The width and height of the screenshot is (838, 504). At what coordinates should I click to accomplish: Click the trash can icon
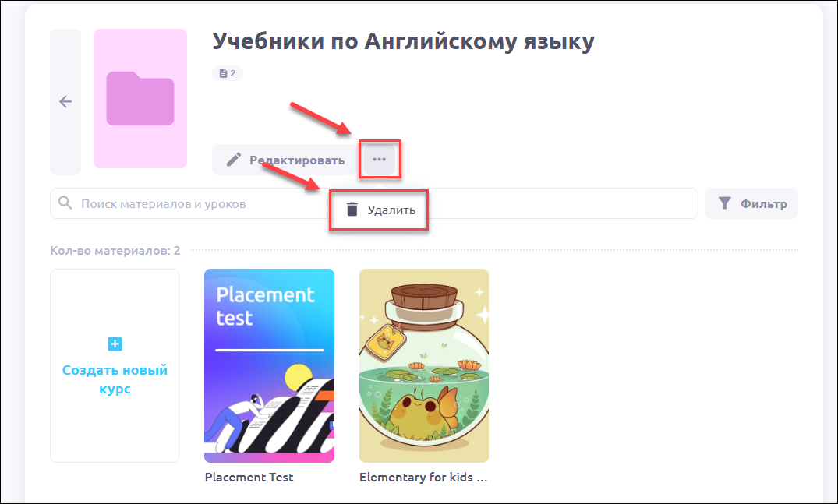coord(352,210)
